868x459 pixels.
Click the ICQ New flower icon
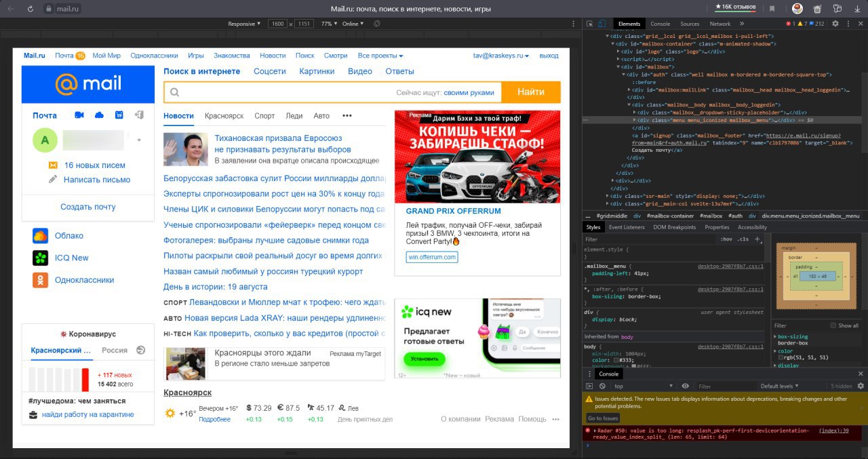pos(41,258)
